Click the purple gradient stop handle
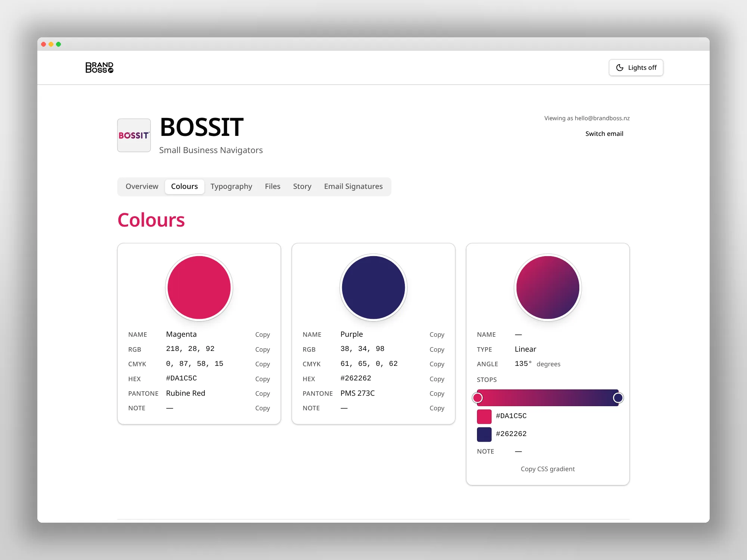747x560 pixels. (618, 398)
